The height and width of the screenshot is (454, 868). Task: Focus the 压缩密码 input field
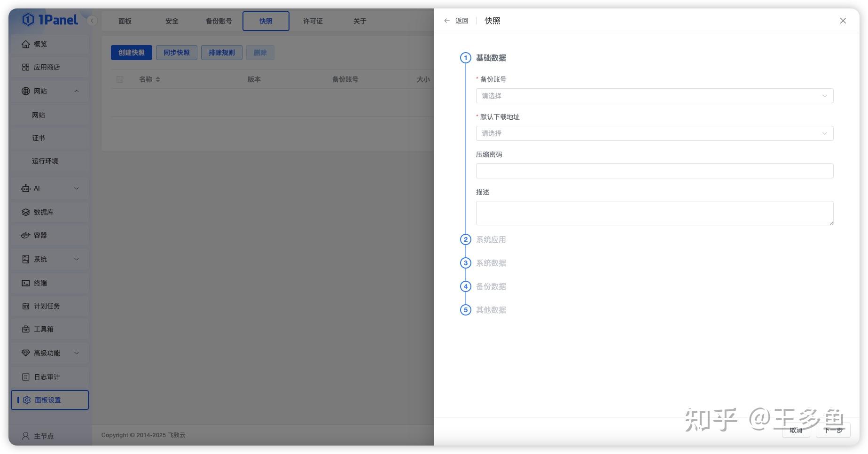pos(655,171)
